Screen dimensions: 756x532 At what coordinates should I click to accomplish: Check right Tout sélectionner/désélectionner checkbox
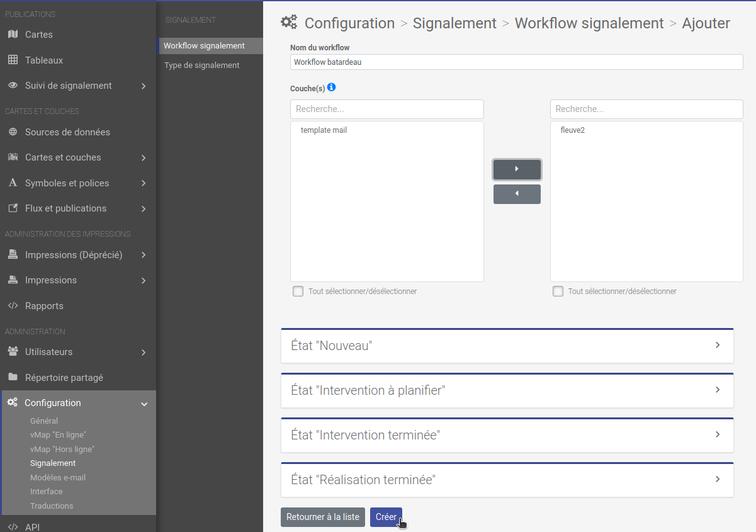pyautogui.click(x=558, y=291)
